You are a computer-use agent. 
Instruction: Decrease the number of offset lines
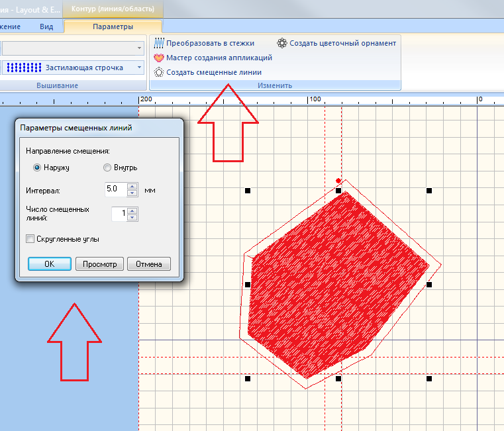pyautogui.click(x=132, y=218)
